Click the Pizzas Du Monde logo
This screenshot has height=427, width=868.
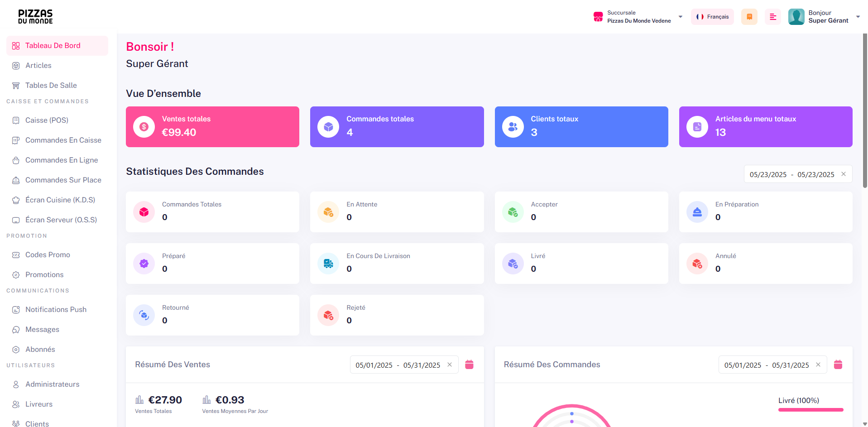click(x=35, y=17)
